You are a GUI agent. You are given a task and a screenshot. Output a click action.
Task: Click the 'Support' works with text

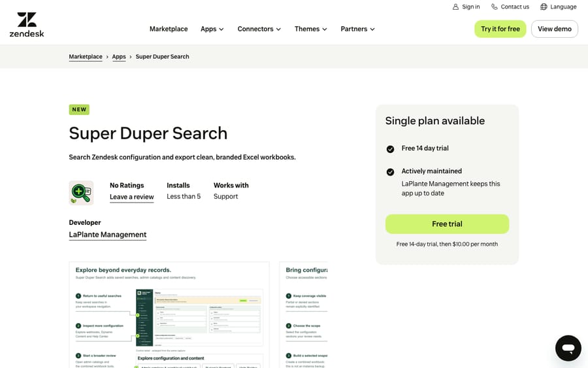pos(226,196)
